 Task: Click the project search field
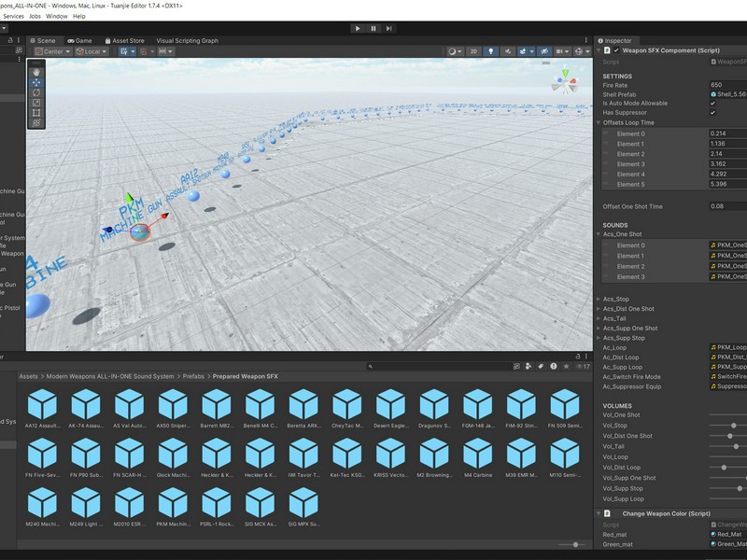439,366
